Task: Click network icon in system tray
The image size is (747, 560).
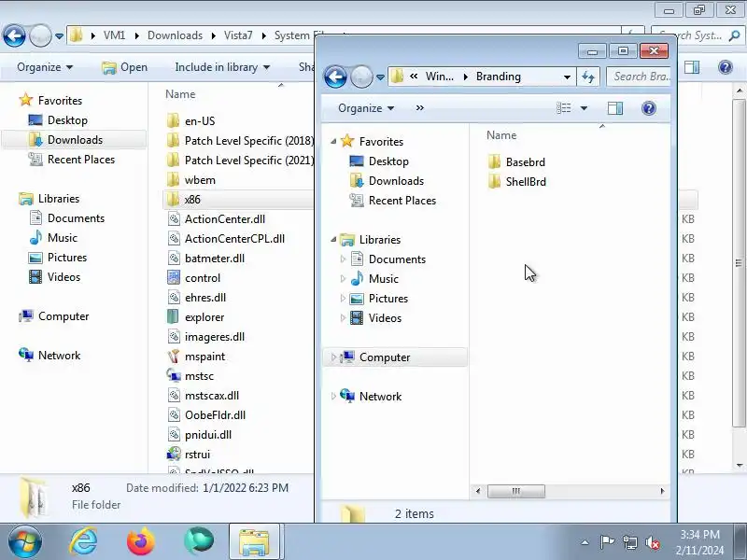Action: click(629, 542)
